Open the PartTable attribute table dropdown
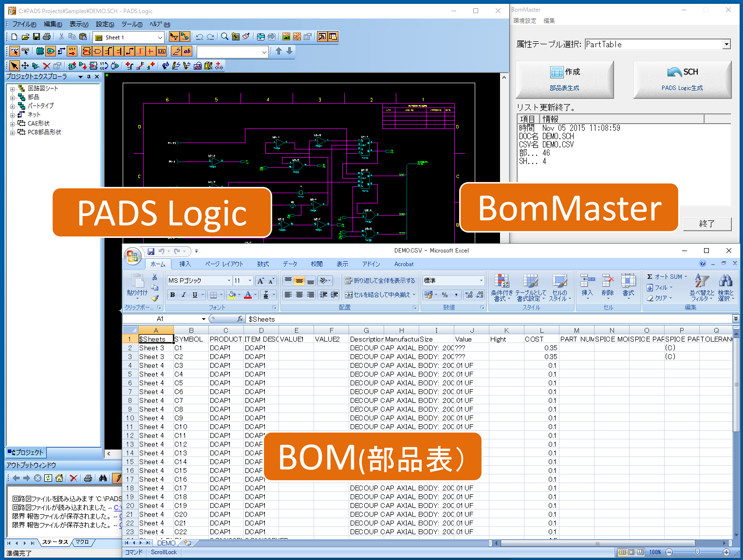 (726, 44)
